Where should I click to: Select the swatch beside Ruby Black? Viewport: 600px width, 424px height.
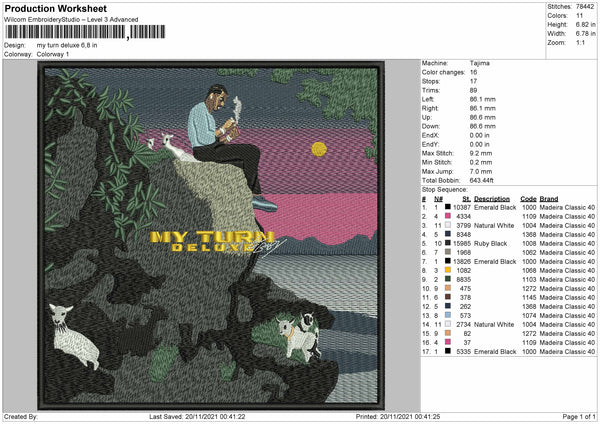pyautogui.click(x=447, y=243)
